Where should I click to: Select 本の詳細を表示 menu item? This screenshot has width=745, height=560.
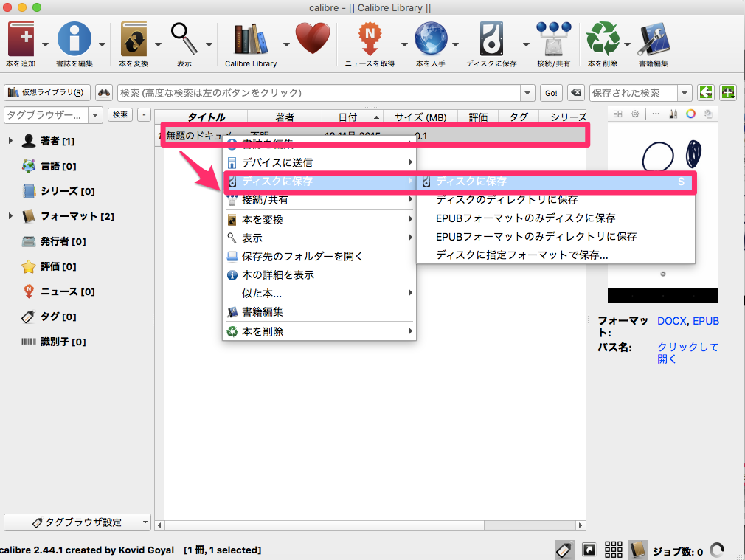pyautogui.click(x=319, y=275)
